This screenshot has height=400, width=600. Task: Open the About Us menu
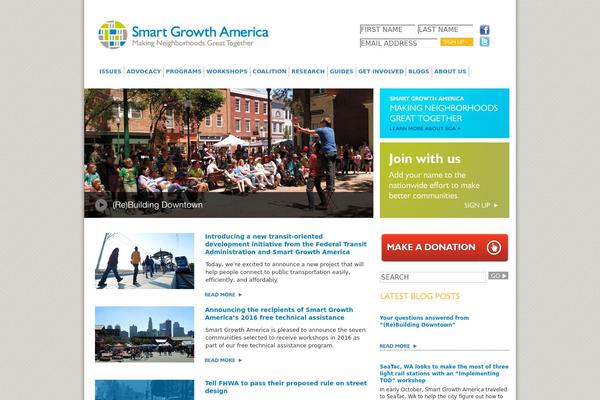click(x=450, y=72)
